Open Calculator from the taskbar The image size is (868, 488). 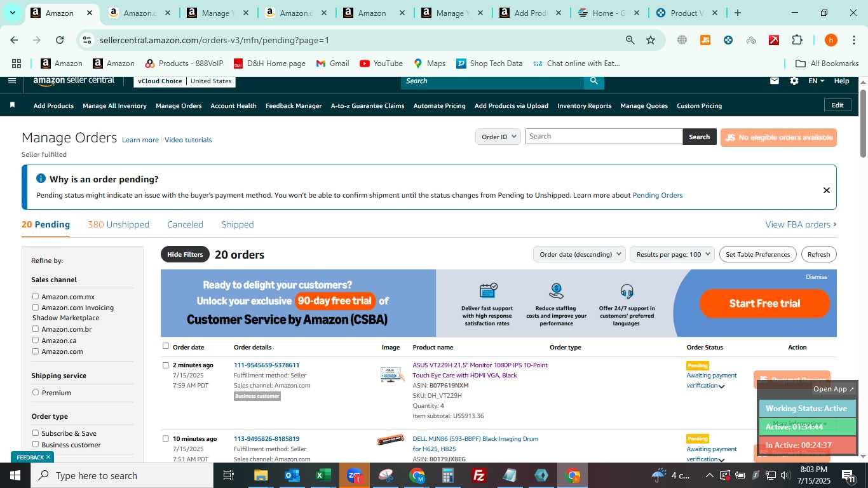tap(448, 475)
